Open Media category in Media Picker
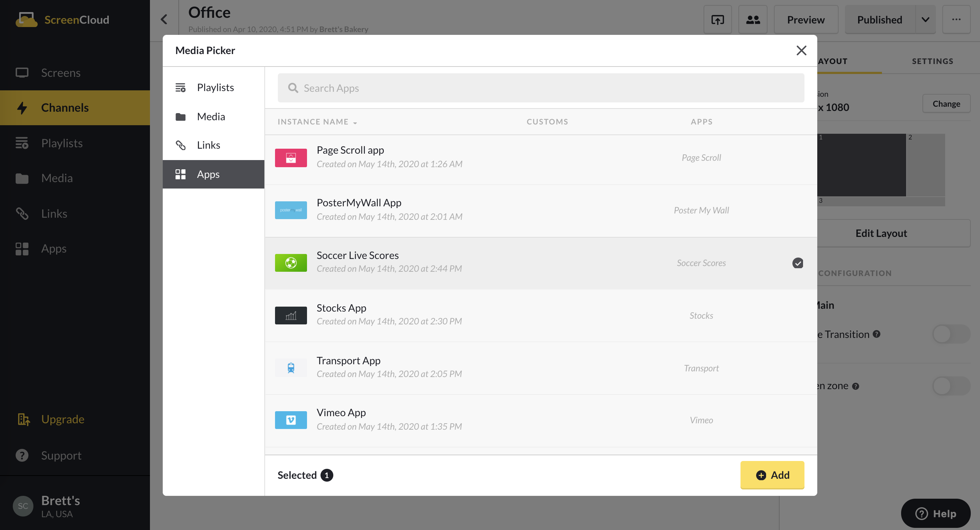Viewport: 980px width, 530px height. (x=211, y=117)
